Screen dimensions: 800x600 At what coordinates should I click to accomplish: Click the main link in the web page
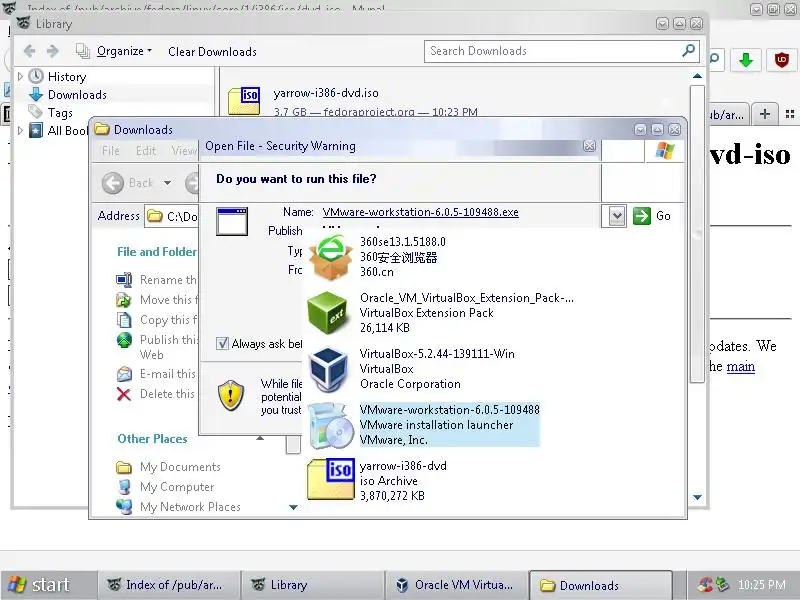coord(740,366)
